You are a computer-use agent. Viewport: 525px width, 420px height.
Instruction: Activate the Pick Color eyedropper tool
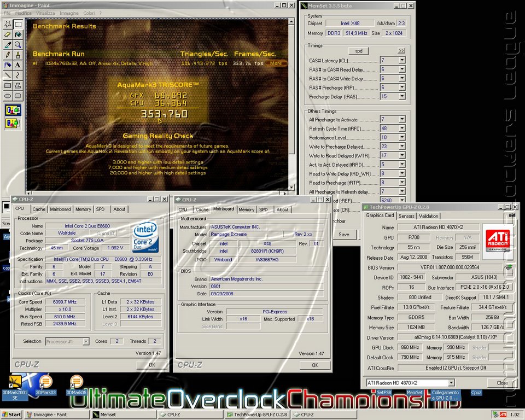pyautogui.click(x=7, y=44)
